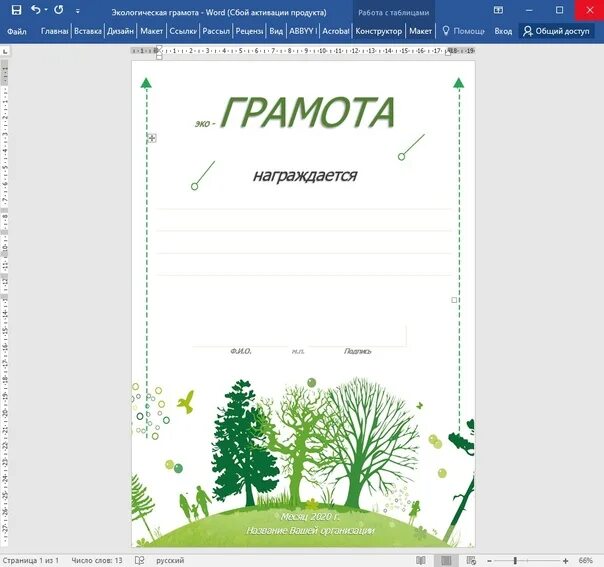
Task: Switch to the Вставка tab
Action: coord(88,31)
